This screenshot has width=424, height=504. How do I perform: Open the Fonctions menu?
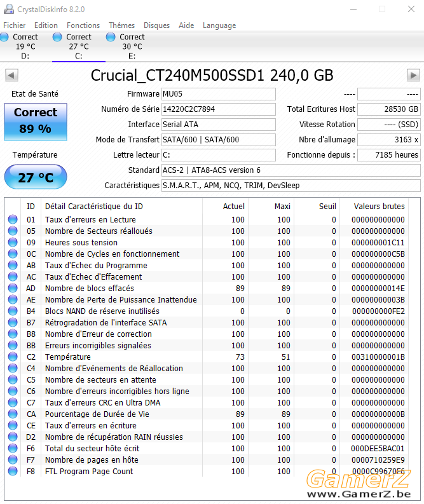[83, 25]
